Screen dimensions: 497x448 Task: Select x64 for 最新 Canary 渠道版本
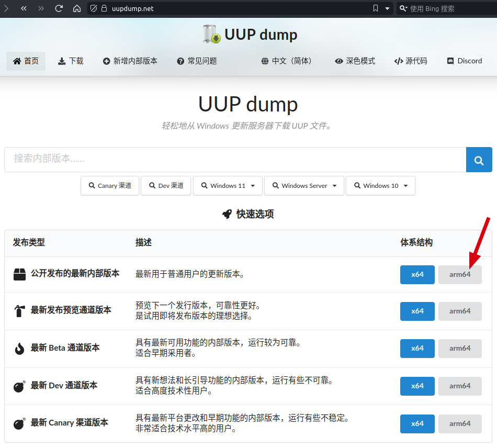pyautogui.click(x=417, y=424)
